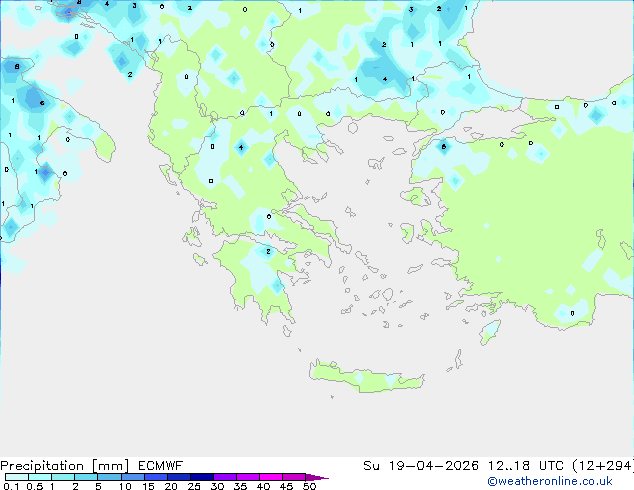Click the "(12+294)" forecast offset text

[x=603, y=466]
